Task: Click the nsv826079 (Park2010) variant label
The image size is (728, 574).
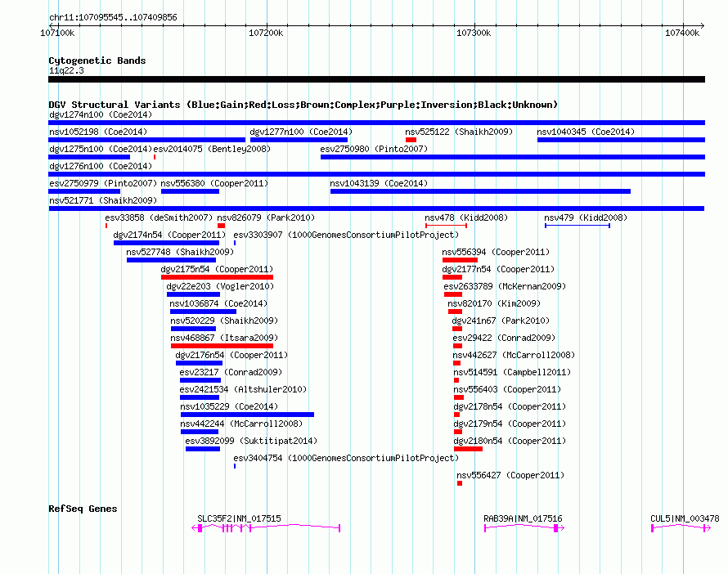Action: tap(266, 217)
